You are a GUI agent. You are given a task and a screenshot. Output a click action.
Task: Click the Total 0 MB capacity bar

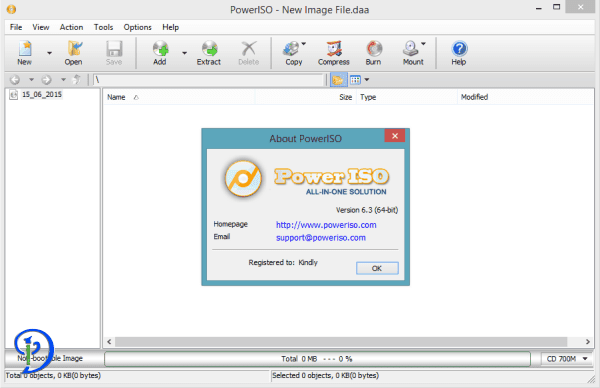click(x=318, y=359)
